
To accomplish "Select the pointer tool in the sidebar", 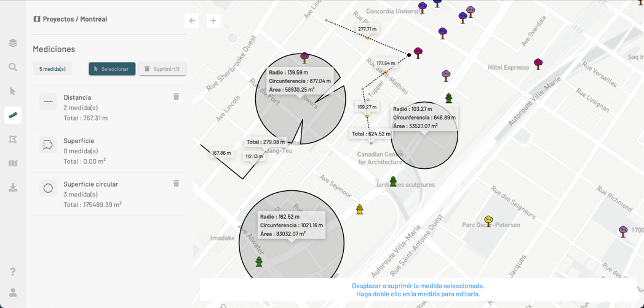I will click(x=13, y=91).
